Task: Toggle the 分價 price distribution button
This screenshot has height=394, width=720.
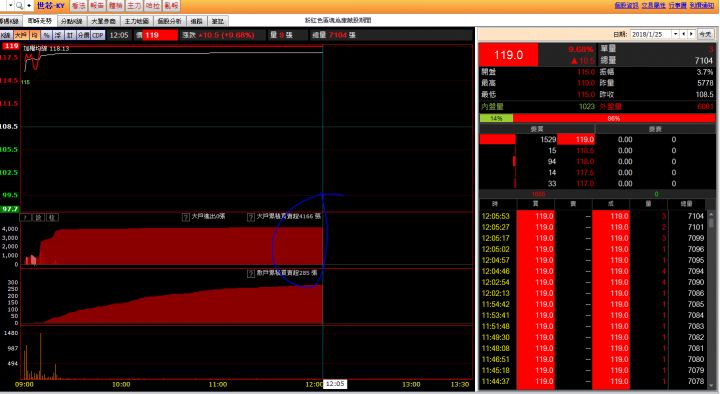Action: pyautogui.click(x=83, y=35)
